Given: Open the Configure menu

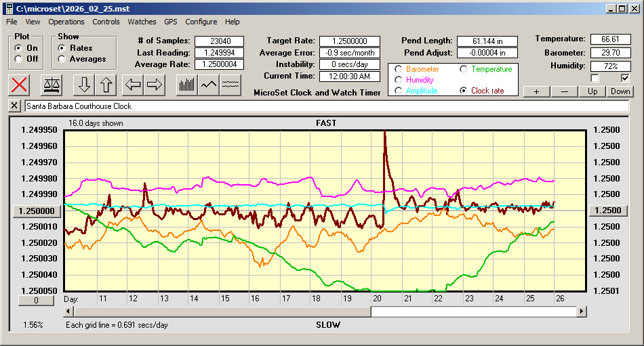Looking at the screenshot, I should pos(201,22).
